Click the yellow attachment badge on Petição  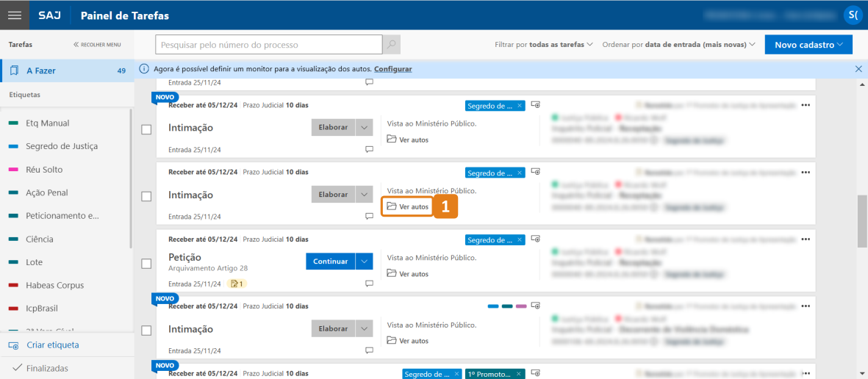237,284
